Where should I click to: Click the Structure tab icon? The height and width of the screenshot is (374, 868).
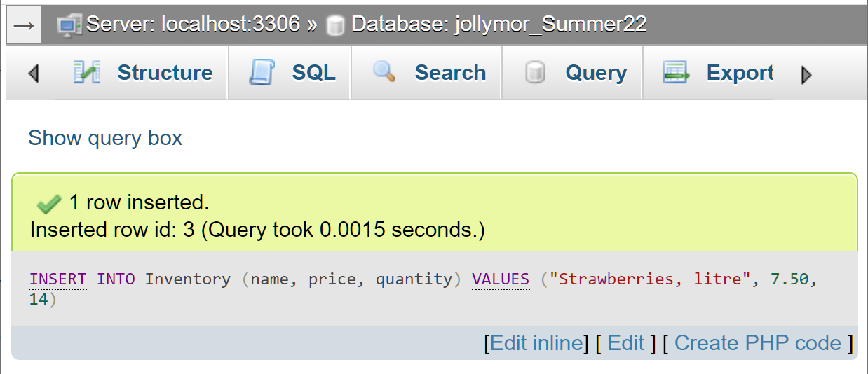[88, 73]
